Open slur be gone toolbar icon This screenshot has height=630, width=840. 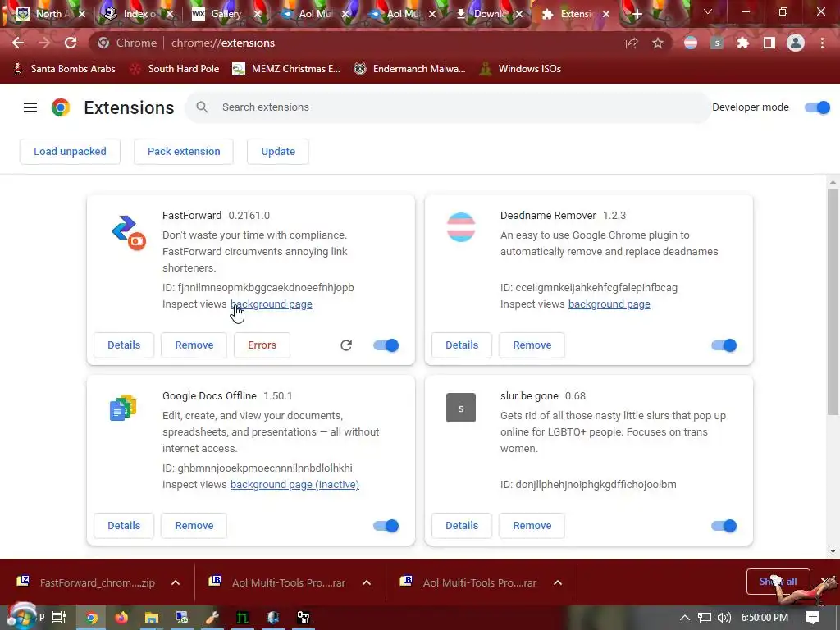pyautogui.click(x=717, y=43)
